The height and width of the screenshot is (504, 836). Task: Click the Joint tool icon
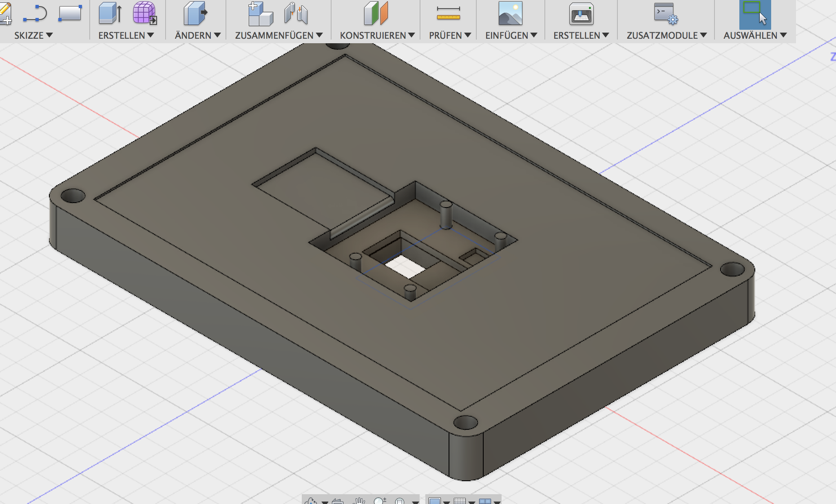[x=296, y=13]
